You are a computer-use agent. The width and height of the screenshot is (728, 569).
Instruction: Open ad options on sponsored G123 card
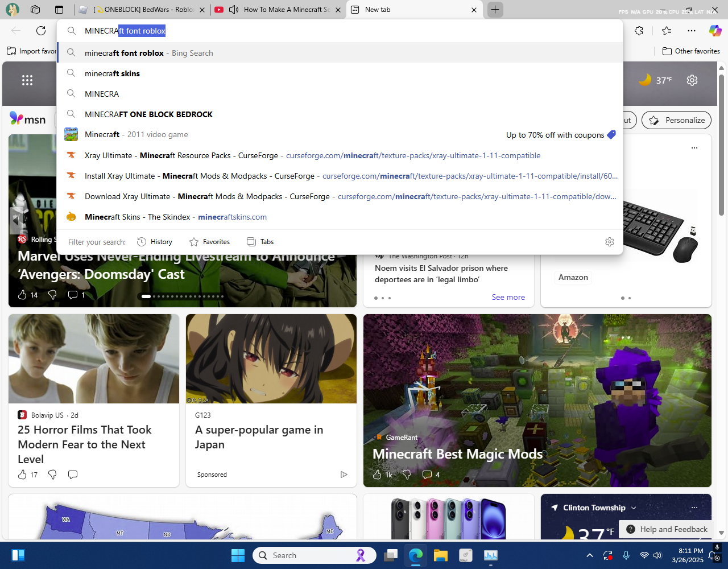coord(344,475)
